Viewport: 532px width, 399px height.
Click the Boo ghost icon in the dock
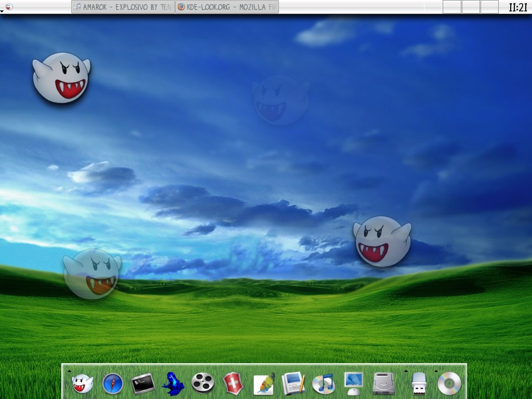click(83, 383)
